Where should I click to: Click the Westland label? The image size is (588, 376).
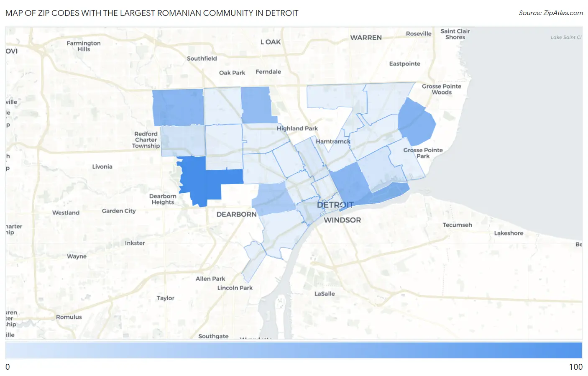point(66,213)
